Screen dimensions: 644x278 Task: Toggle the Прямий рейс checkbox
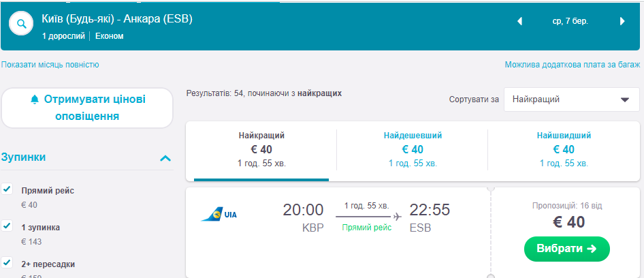point(7,189)
